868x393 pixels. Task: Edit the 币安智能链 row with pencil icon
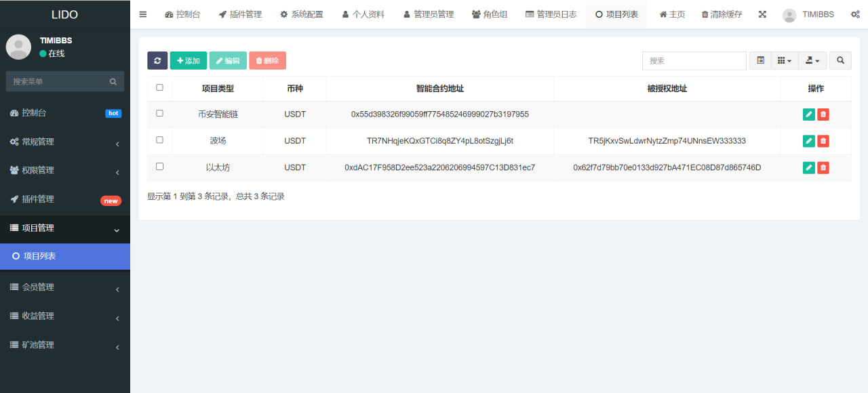click(x=808, y=115)
